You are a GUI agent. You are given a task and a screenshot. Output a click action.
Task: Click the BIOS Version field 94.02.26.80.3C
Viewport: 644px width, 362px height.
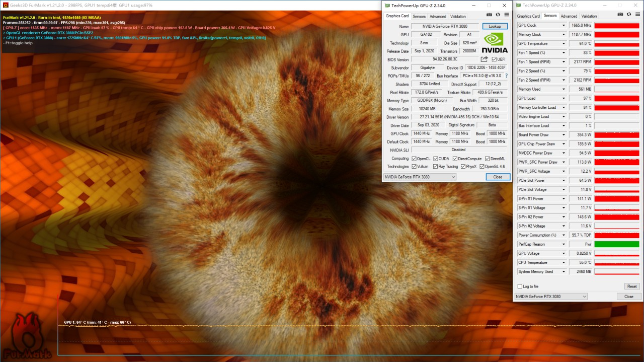(445, 59)
